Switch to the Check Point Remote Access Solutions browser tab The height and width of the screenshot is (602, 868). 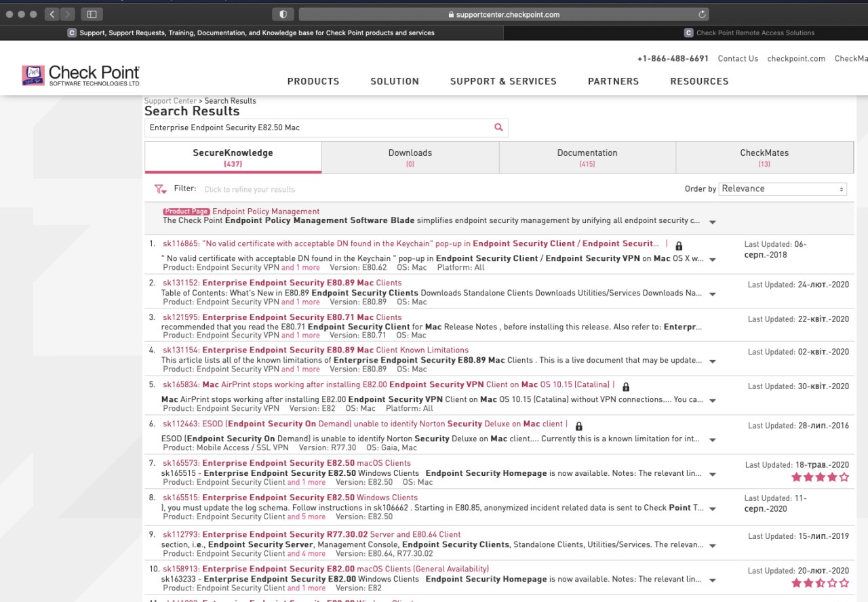pos(749,33)
